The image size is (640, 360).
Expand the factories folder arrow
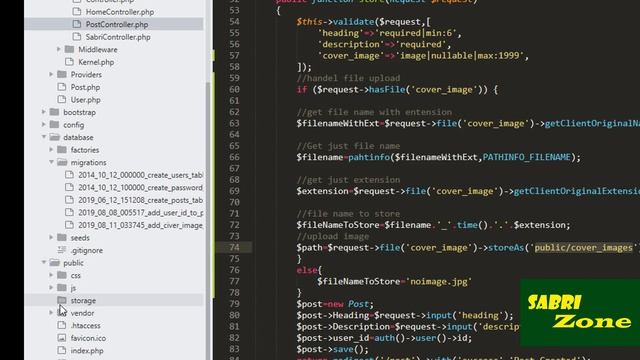click(51, 150)
